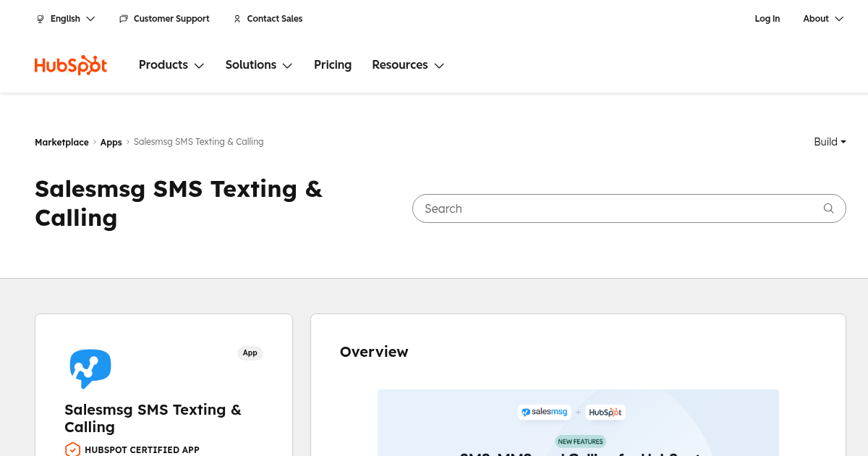The image size is (868, 456).
Task: Open the Contact Sales link
Action: [275, 19]
